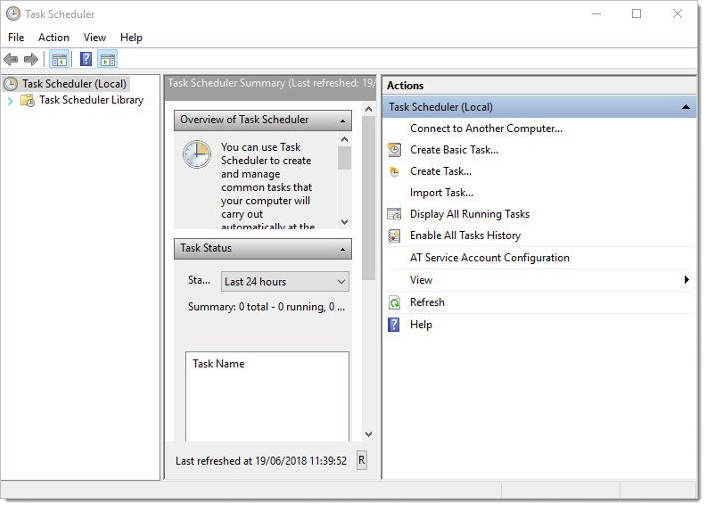Click Import Task action
The width and height of the screenshot is (706, 507).
pyautogui.click(x=441, y=192)
